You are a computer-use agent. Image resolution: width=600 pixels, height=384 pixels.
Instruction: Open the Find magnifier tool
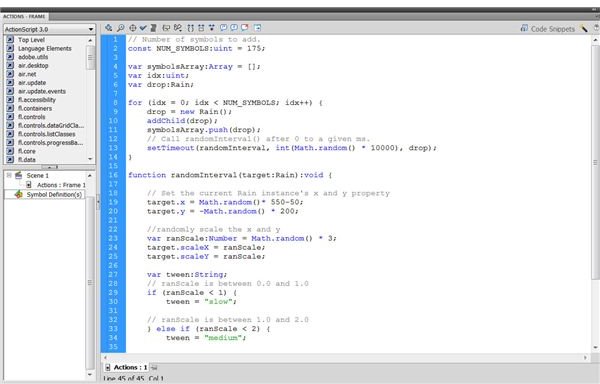click(121, 28)
